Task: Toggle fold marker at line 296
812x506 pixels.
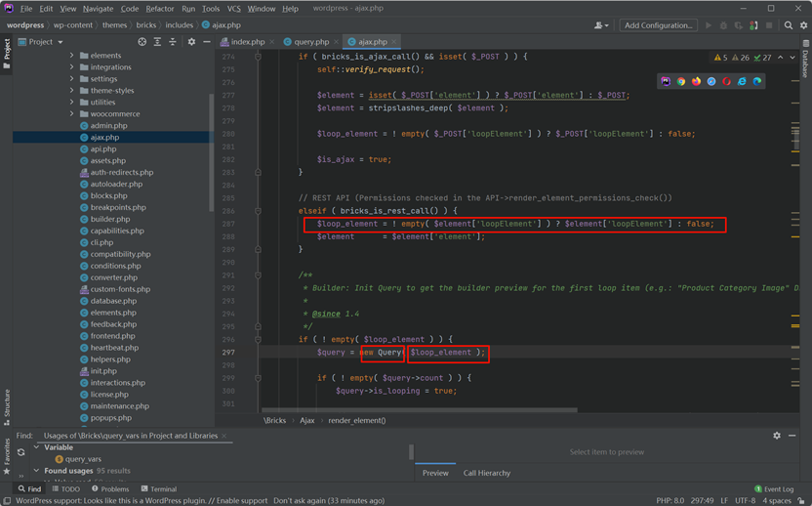Action: tap(258, 340)
